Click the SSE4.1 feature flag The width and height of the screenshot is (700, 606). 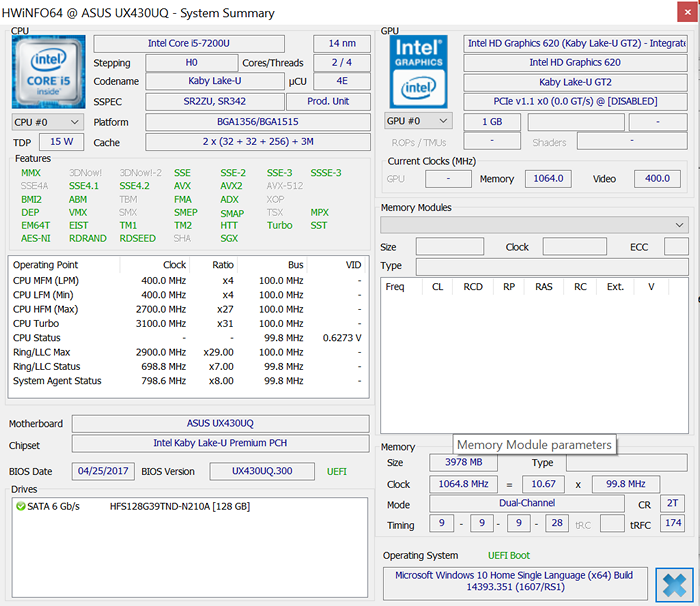84,186
